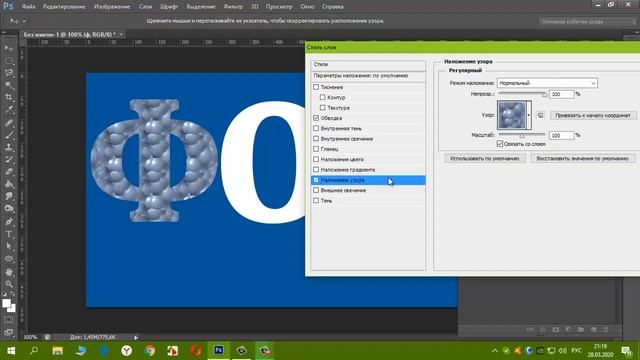
Task: Open the Файл menu
Action: coord(29,7)
